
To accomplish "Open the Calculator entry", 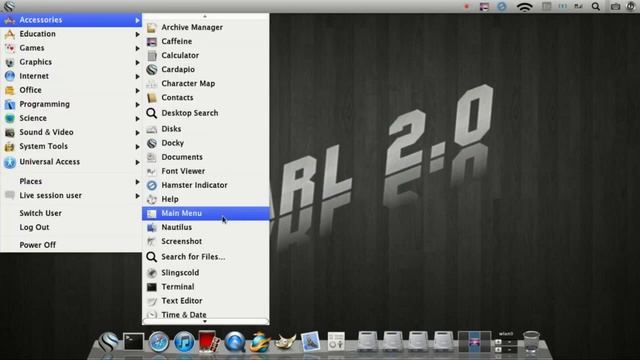I will click(205, 55).
